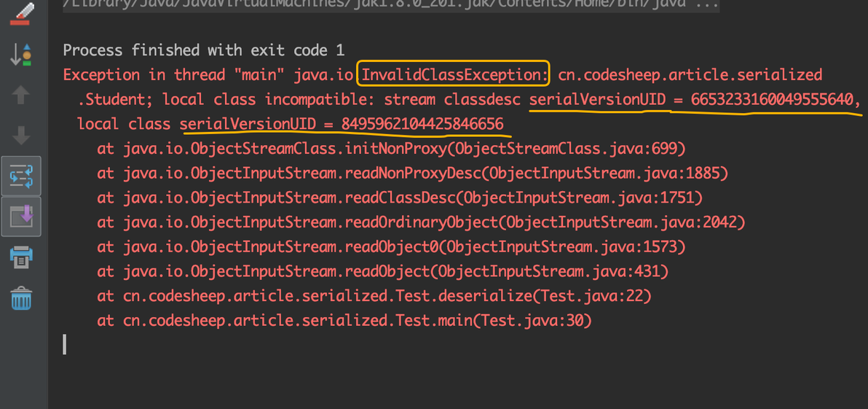868x409 pixels.
Task: Click the red pencil icon atop the sidebar
Action: (21, 13)
